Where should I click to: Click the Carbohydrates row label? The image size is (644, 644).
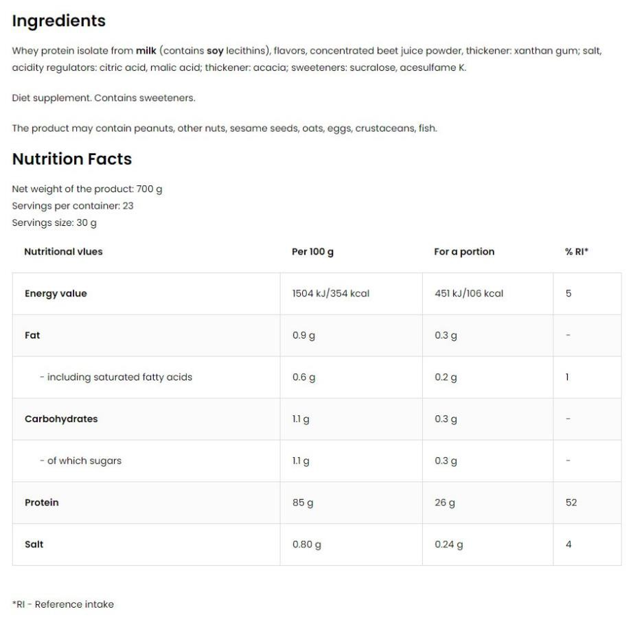click(x=61, y=419)
